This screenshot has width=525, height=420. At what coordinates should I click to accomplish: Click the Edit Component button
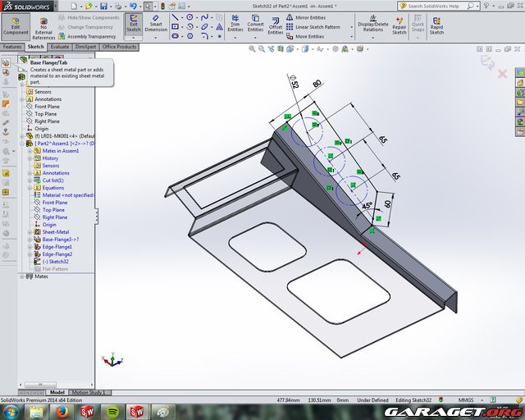[16, 25]
